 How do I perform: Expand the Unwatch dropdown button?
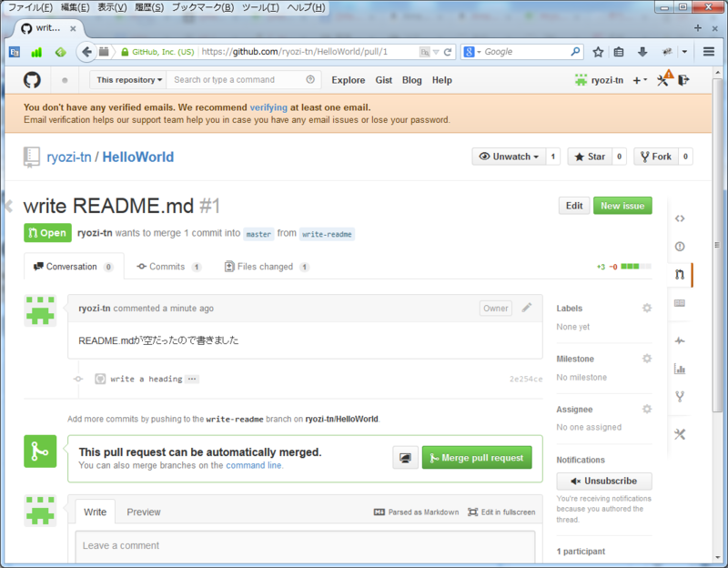click(509, 157)
